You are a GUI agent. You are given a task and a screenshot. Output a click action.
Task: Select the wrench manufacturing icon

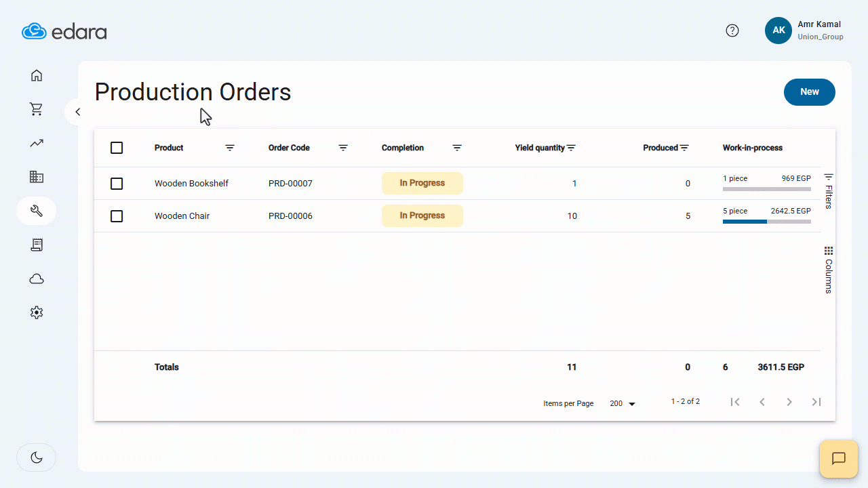click(x=36, y=211)
